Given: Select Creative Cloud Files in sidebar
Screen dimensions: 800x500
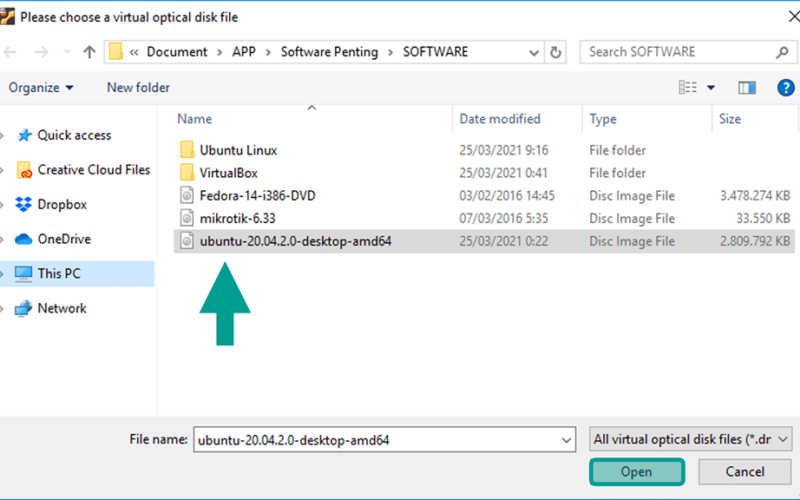Looking at the screenshot, I should [94, 170].
